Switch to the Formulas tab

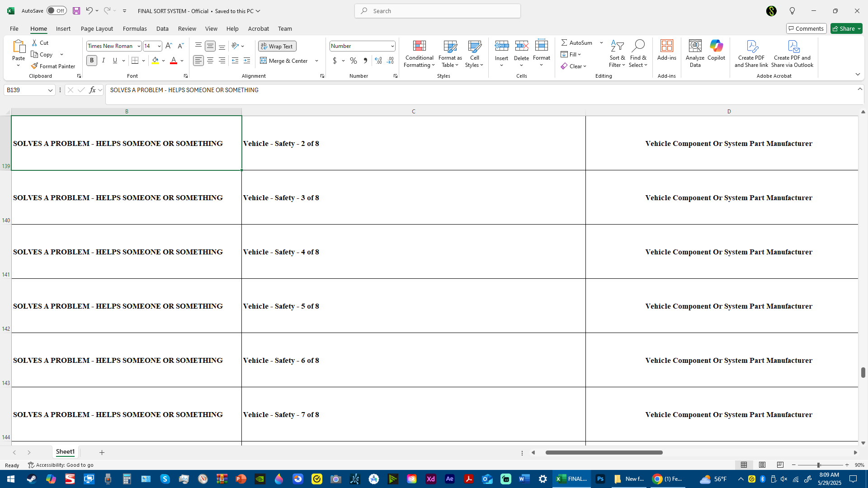[x=135, y=28]
